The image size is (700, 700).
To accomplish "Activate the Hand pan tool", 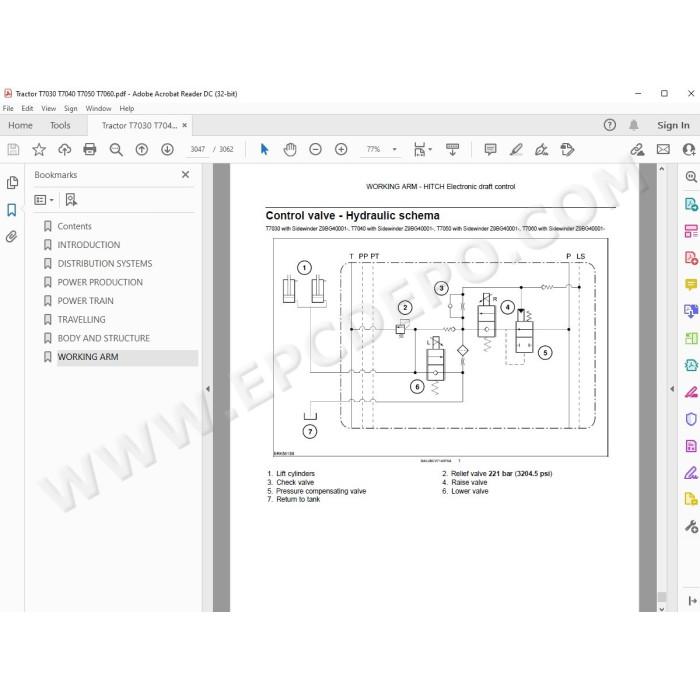I will tap(290, 149).
